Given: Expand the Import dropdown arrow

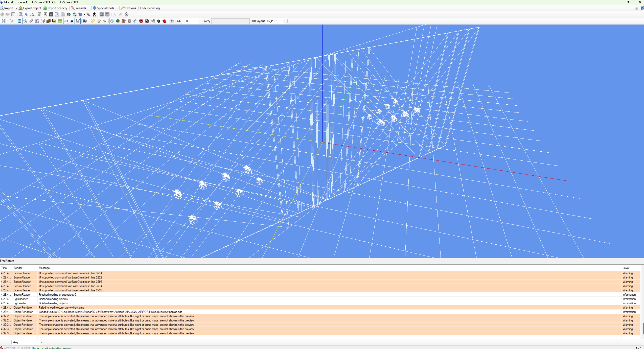Looking at the screenshot, I should [17, 8].
